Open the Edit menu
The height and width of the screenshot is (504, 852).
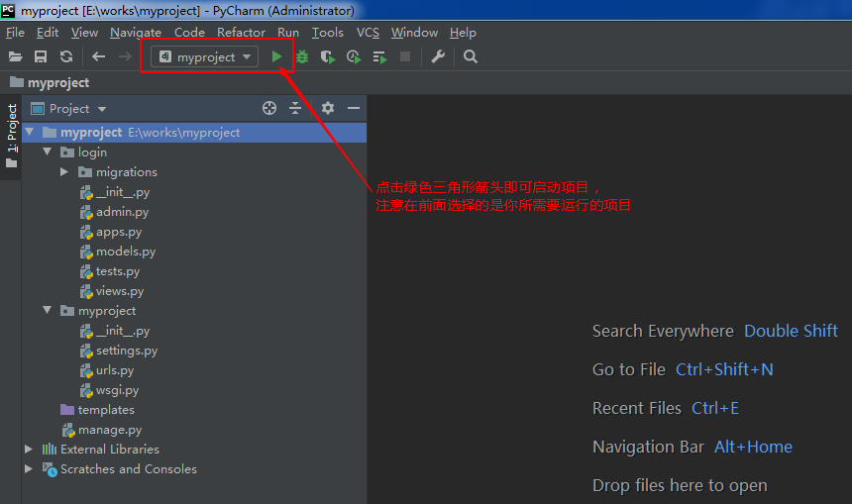48,33
